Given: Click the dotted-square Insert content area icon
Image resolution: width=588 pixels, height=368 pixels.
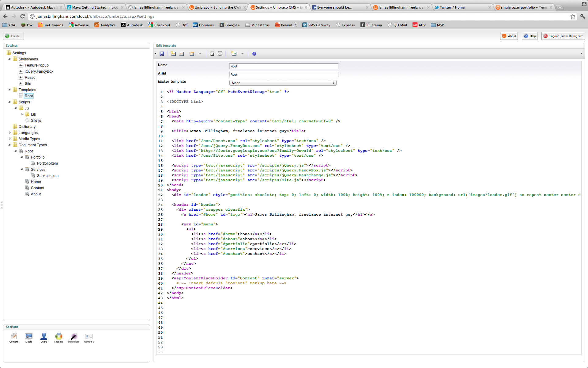Looking at the screenshot, I should pos(220,54).
